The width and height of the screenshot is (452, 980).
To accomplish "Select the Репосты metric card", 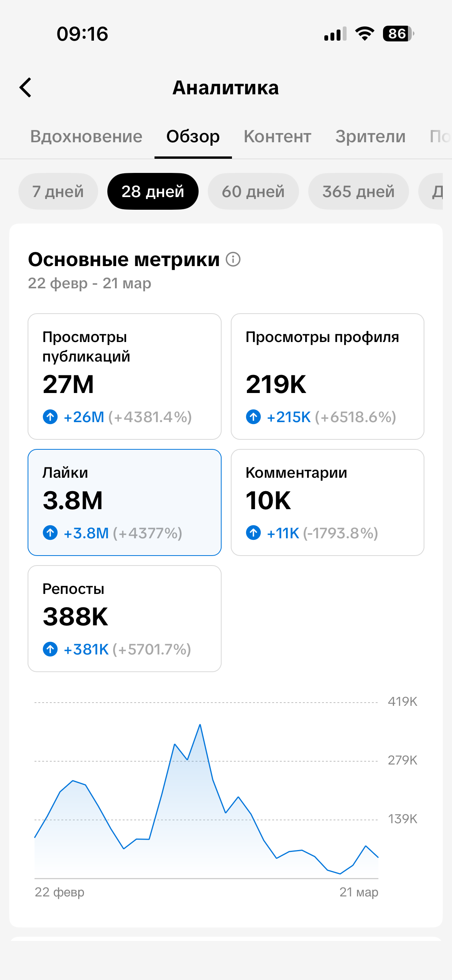I will [125, 618].
